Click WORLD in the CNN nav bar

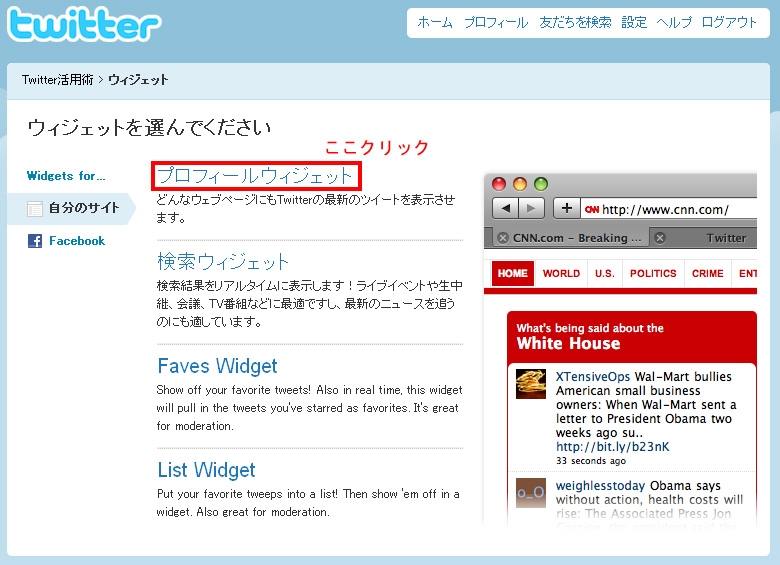coord(561,274)
